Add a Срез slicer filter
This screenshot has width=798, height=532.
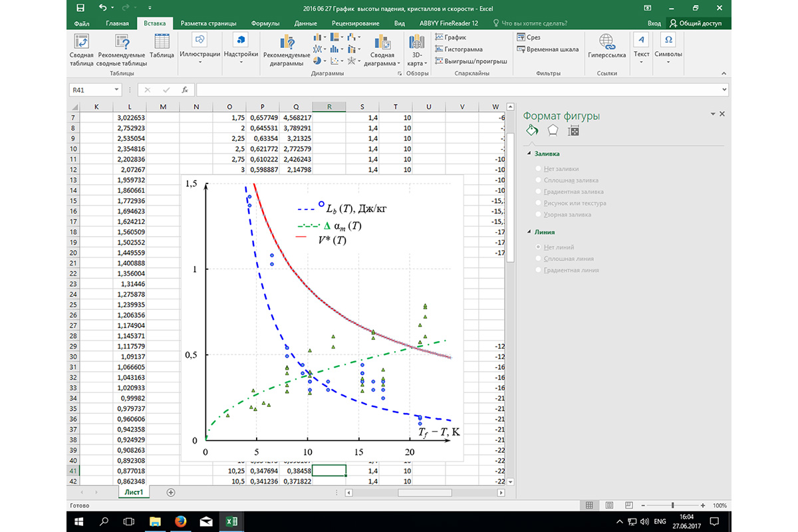(529, 38)
